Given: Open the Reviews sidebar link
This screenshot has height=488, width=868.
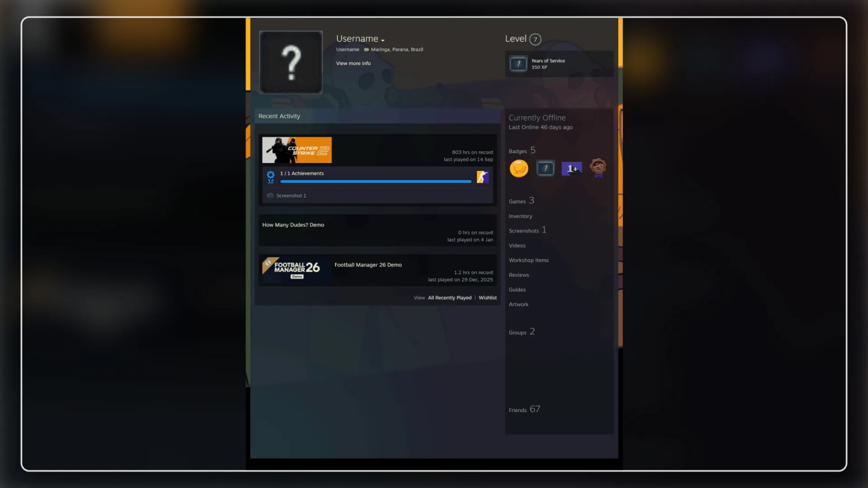Looking at the screenshot, I should [x=519, y=275].
